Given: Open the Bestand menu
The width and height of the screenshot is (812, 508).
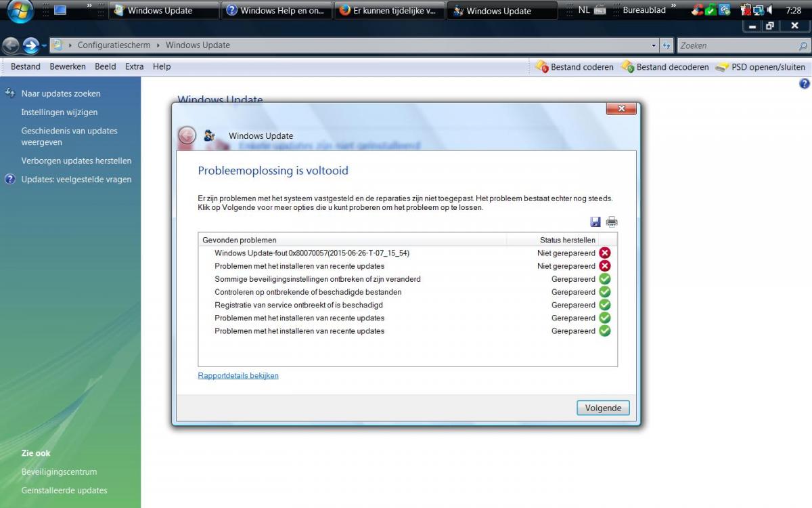Looking at the screenshot, I should 26,66.
